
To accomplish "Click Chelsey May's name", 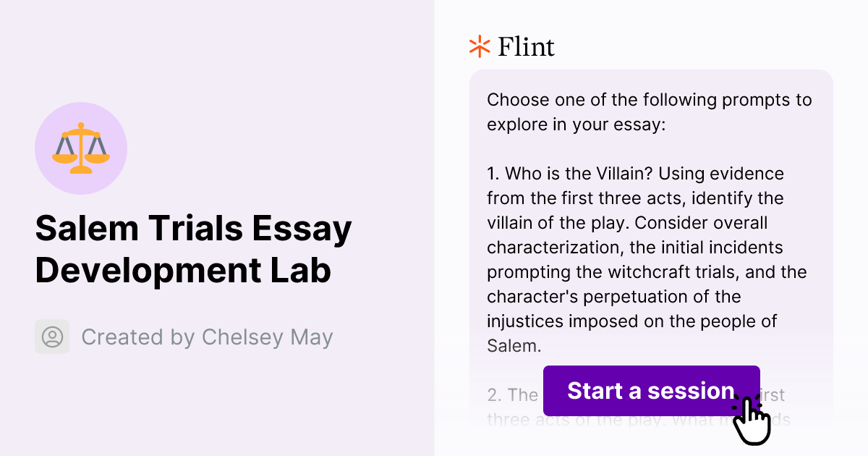I will [268, 337].
